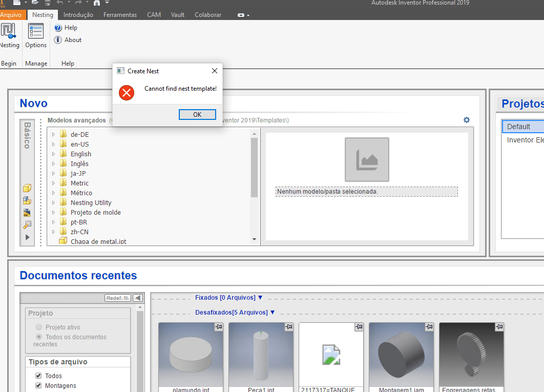Viewport: 544px width, 392px height.
Task: Expand the Nesting Utility folder
Action: 53,202
